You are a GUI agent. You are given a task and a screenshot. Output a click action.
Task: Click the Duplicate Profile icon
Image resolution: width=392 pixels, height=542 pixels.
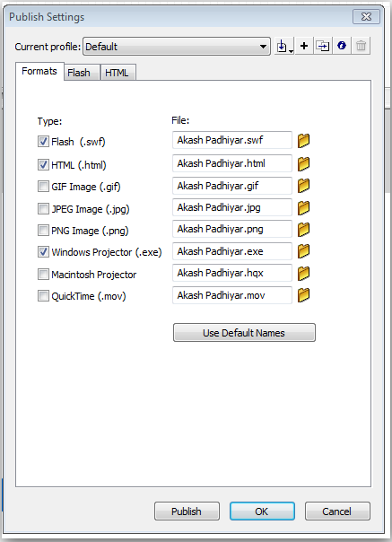tap(323, 46)
